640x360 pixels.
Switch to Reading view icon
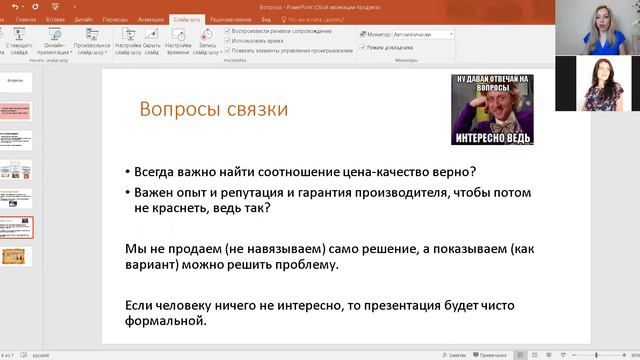pos(549,355)
